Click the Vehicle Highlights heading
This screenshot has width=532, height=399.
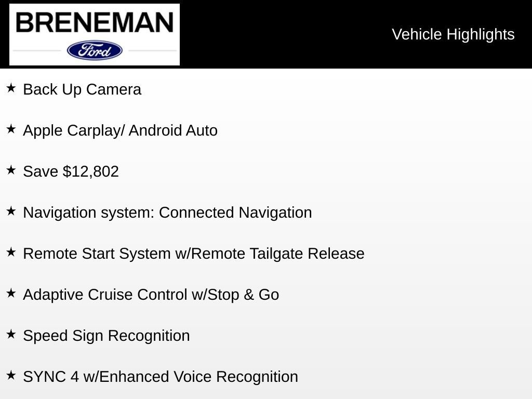coord(453,34)
